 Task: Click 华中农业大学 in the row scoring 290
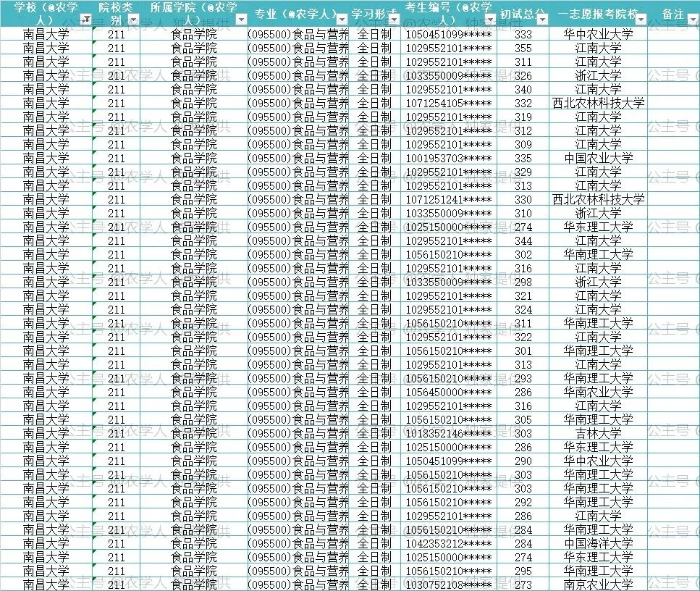point(598,461)
